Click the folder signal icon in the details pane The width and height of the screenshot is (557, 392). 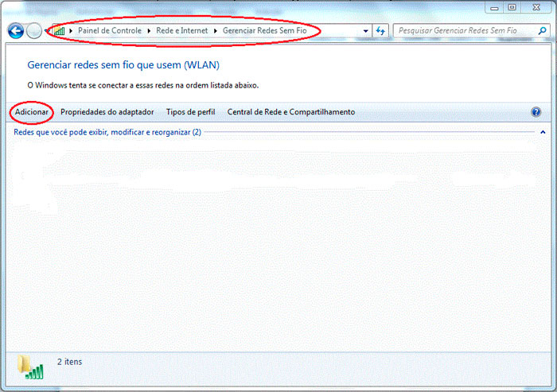30,367
